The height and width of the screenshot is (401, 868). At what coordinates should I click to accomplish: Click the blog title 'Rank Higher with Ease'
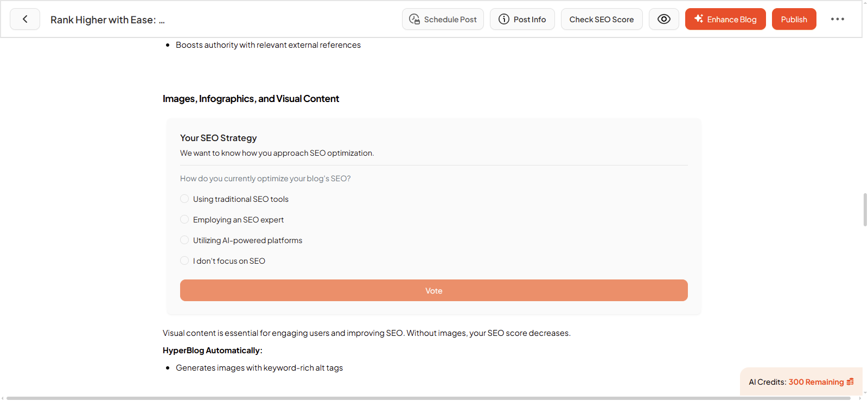pyautogui.click(x=107, y=20)
